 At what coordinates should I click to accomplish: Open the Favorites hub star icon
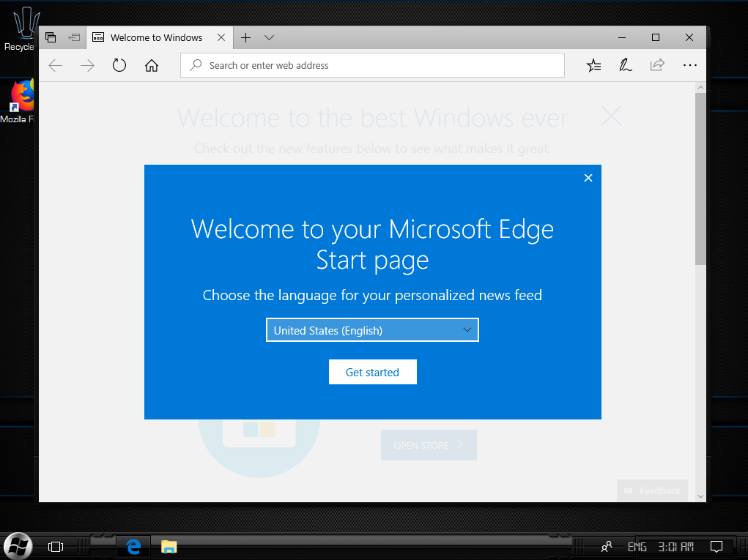click(593, 65)
